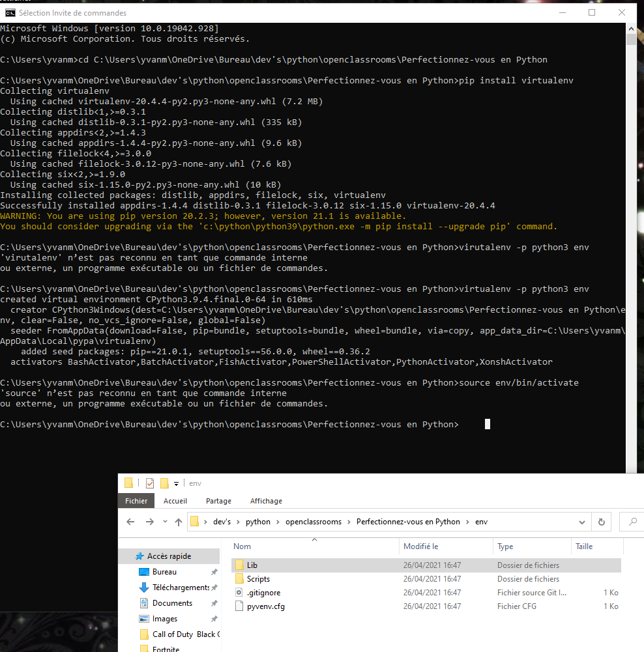Navigate up one folder level

(179, 522)
